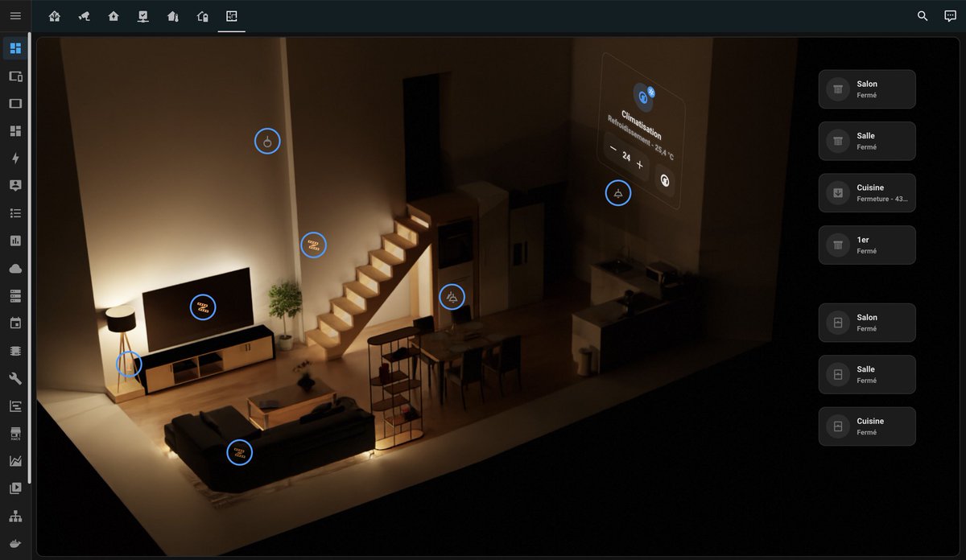Click the kitchen pendant light icon on the floorplan
Viewport: 966px width, 560px height.
[617, 192]
